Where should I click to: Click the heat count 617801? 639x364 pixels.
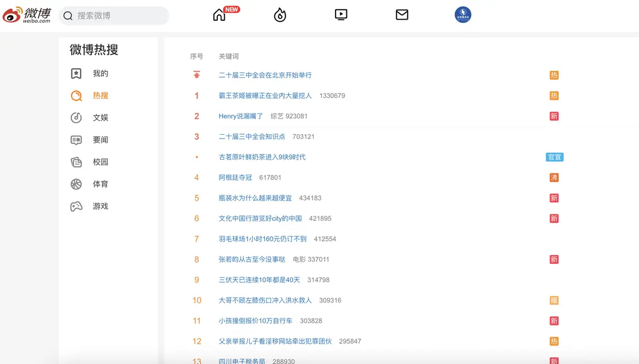[271, 178]
